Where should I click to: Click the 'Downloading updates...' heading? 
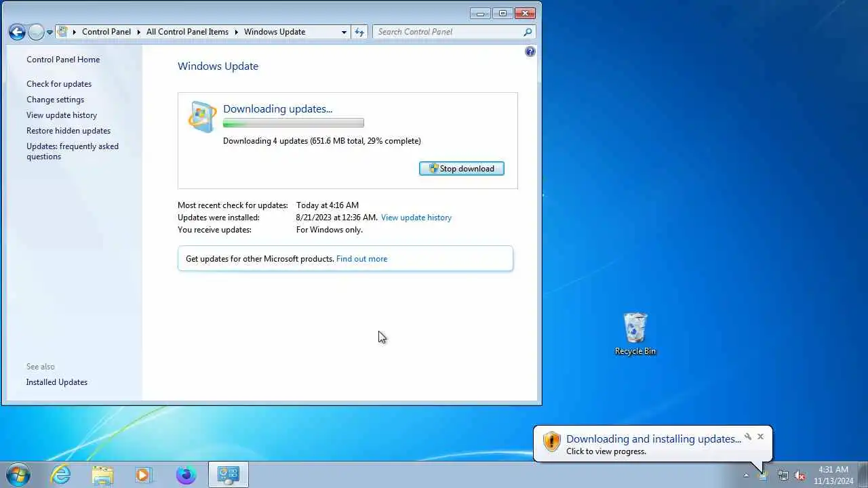pyautogui.click(x=278, y=108)
